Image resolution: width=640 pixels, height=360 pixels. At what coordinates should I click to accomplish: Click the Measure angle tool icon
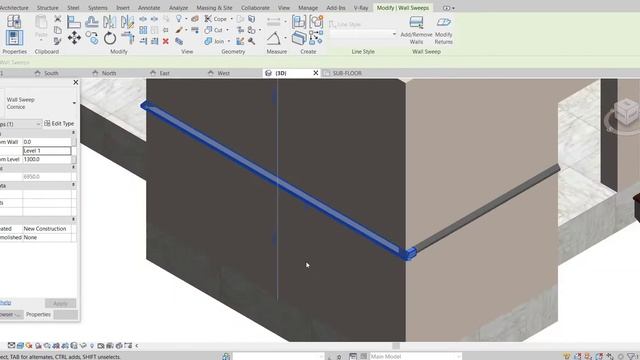273,39
